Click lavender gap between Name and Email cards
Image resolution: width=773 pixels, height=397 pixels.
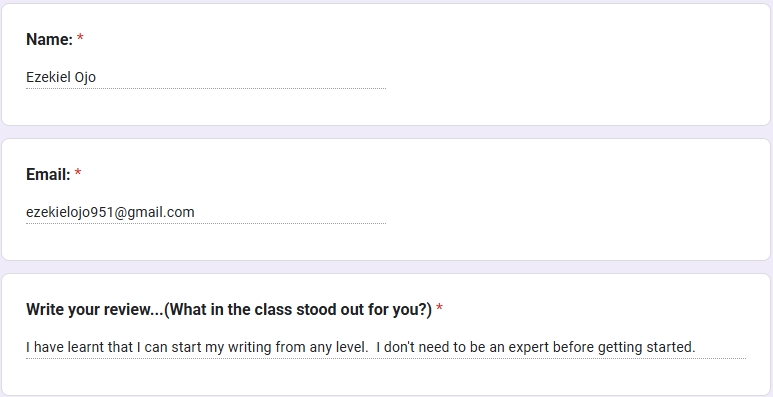[386, 132]
